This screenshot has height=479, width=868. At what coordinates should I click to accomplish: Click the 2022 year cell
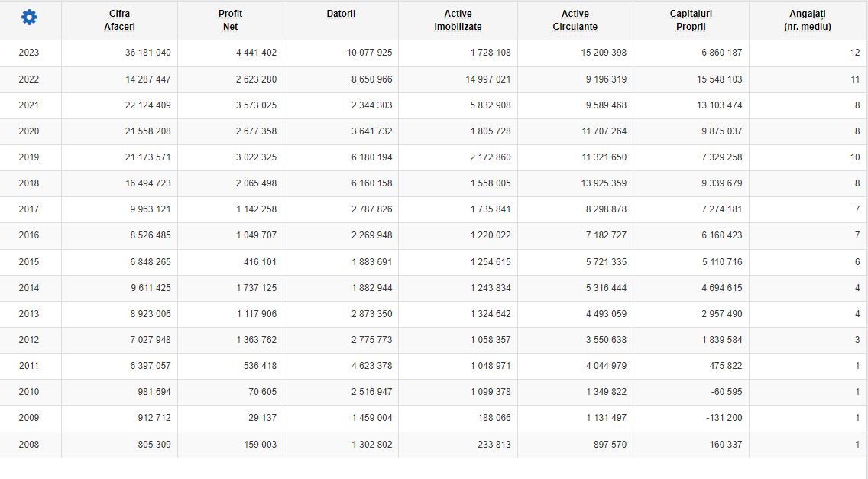(29, 79)
